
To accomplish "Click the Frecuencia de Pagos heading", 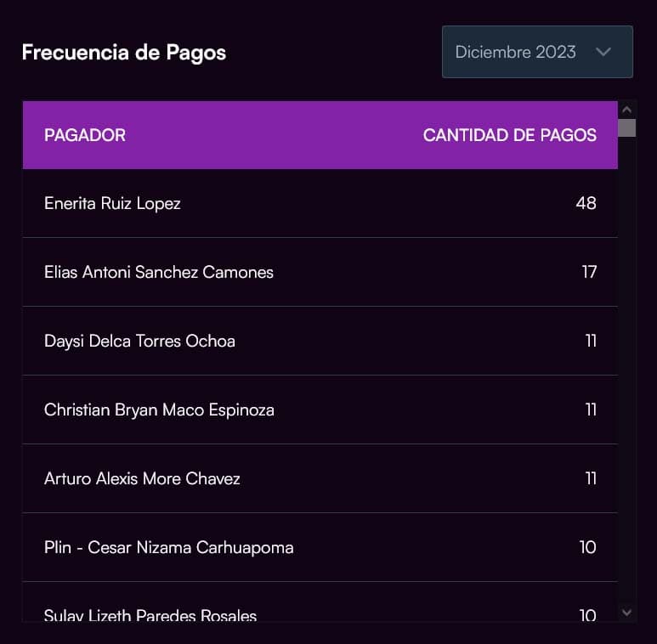I will pos(124,52).
